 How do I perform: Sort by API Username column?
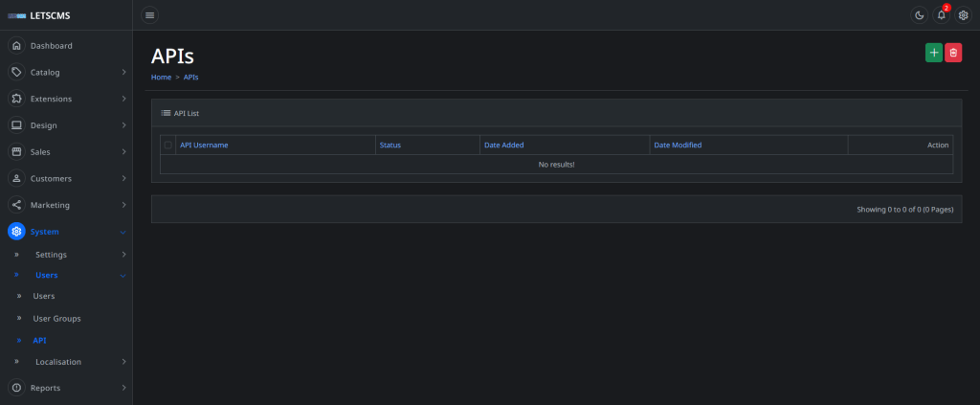click(x=205, y=145)
